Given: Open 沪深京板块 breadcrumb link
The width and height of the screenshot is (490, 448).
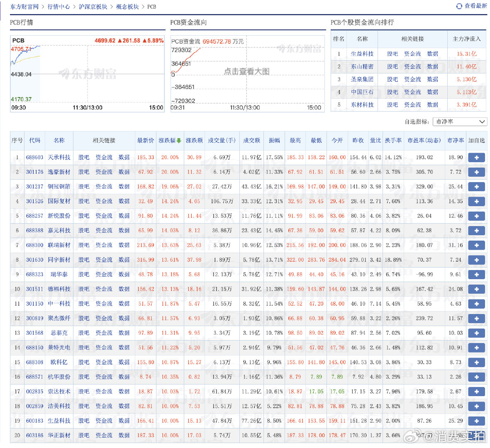Looking at the screenshot, I should 93,7.
